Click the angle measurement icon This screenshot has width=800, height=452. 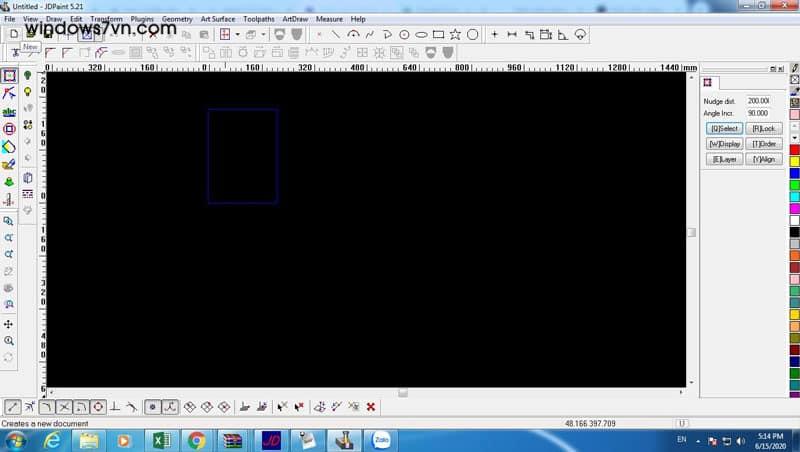pos(563,35)
